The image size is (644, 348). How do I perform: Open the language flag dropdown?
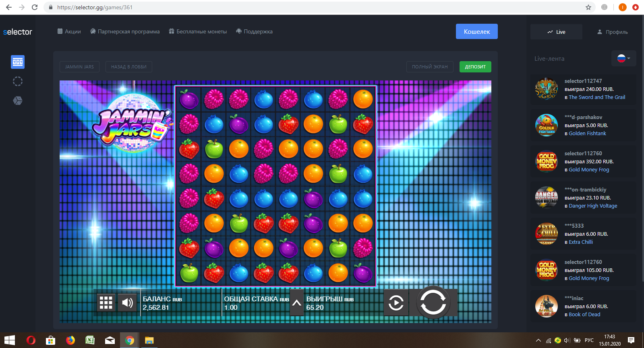(x=623, y=58)
